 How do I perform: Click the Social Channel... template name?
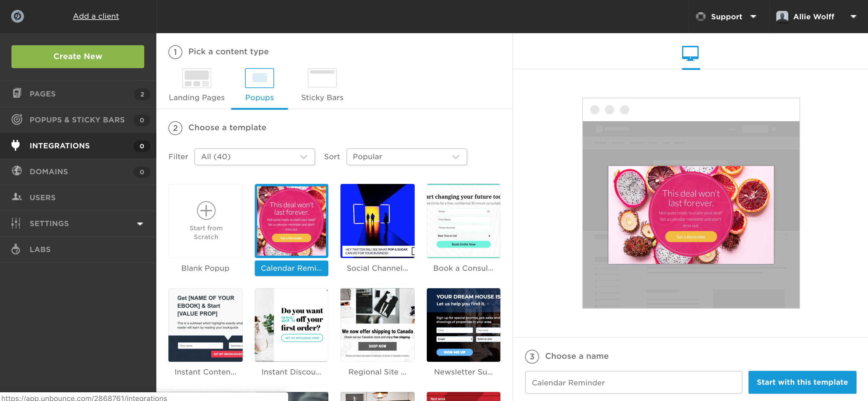pos(377,268)
